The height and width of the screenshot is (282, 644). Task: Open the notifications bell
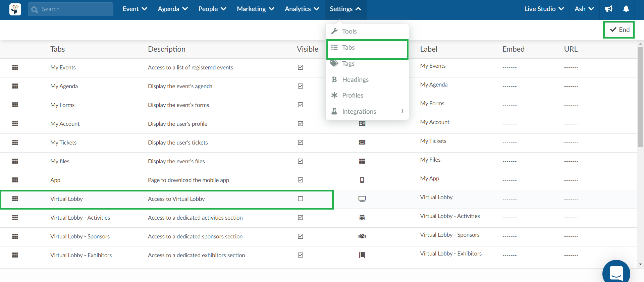tap(626, 9)
